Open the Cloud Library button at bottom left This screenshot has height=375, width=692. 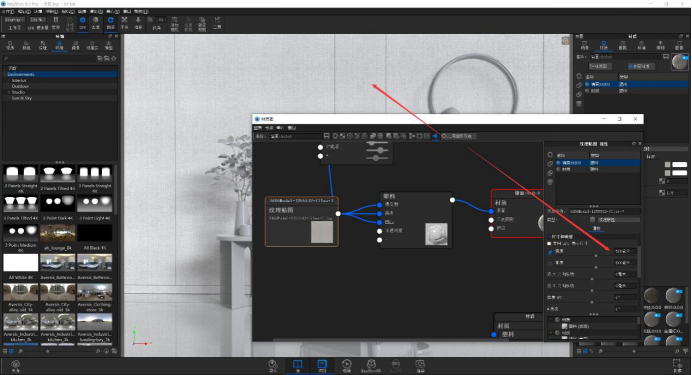pyautogui.click(x=15, y=366)
